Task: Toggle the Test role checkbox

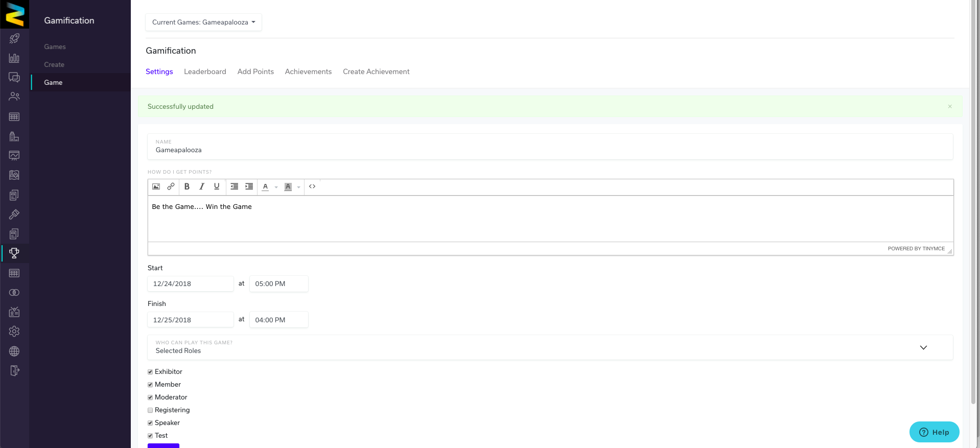Action: click(x=150, y=436)
